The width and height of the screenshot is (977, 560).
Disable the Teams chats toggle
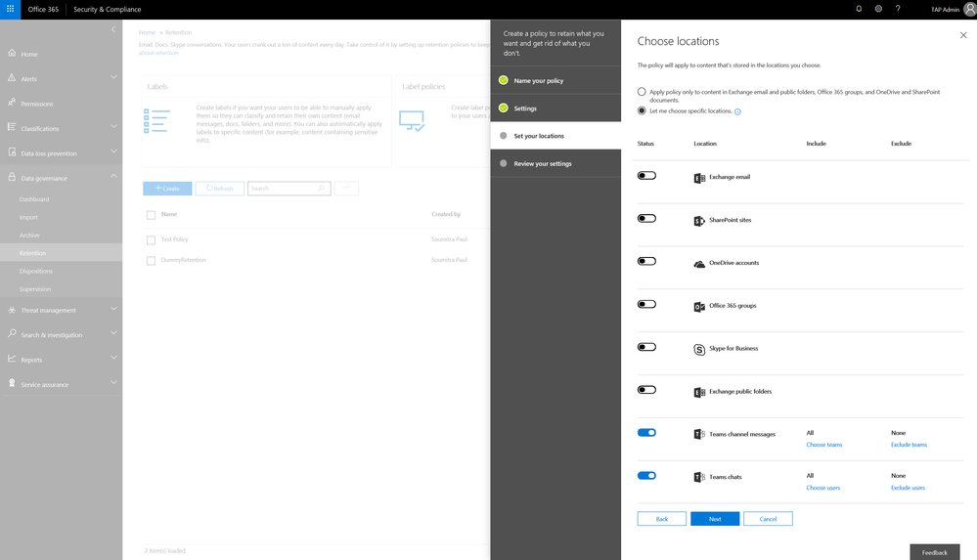(x=646, y=475)
